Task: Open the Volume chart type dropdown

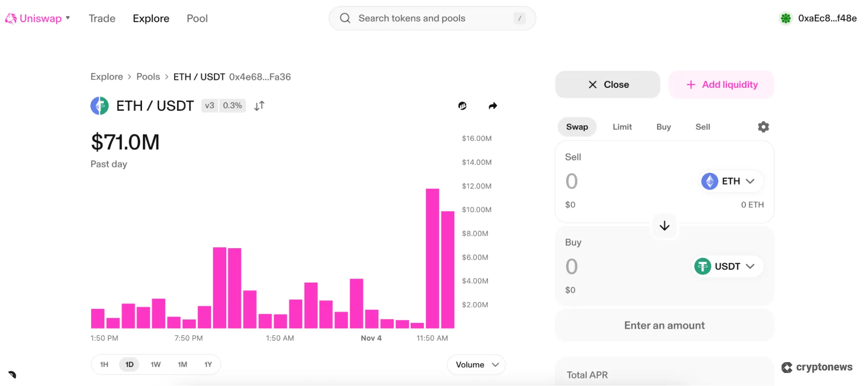Action: click(x=476, y=365)
